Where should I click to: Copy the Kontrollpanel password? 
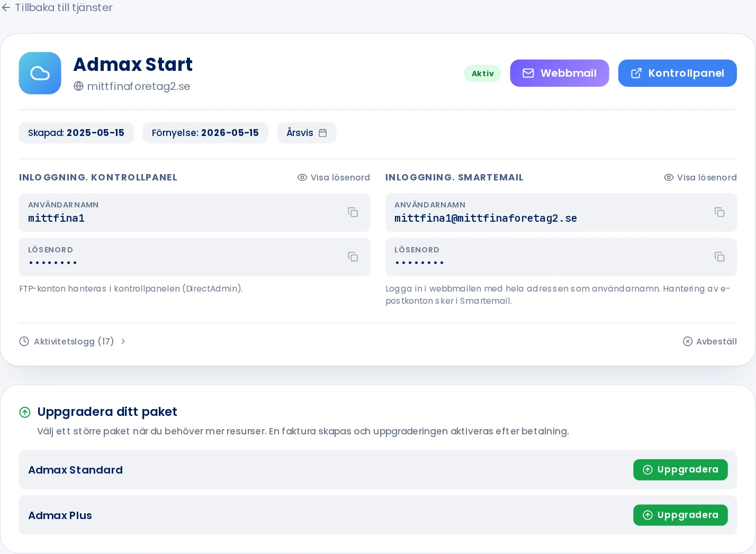point(353,257)
